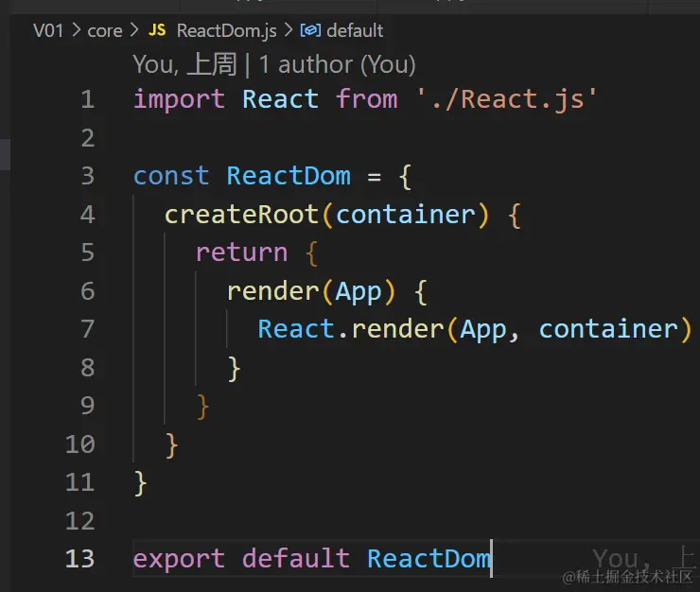
Task: Click the 'createRoot' method name
Action: tap(241, 215)
